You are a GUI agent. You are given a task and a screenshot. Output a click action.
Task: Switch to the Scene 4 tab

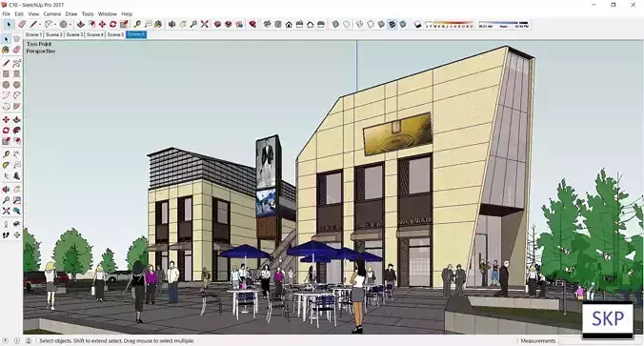(95, 34)
